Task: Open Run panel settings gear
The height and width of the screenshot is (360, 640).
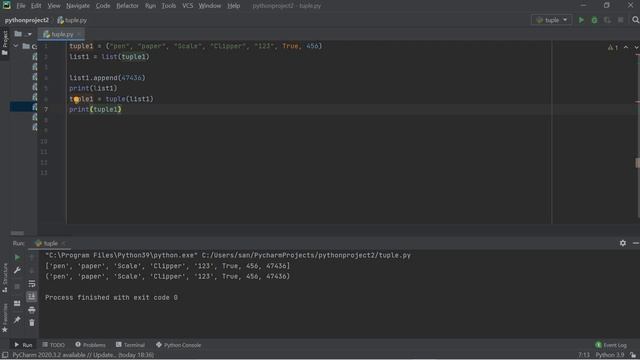Action: (622, 243)
